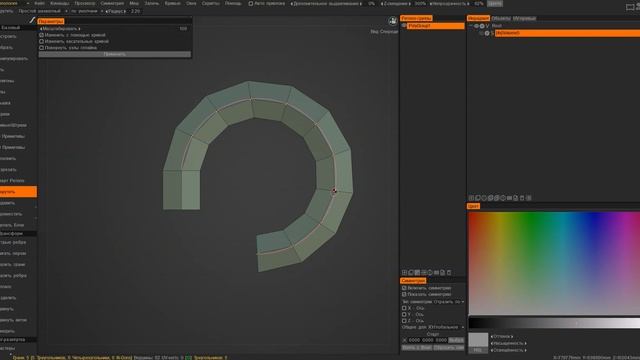Open the Запечь menu
Viewport: 640px width, 360px height.
[152, 3]
